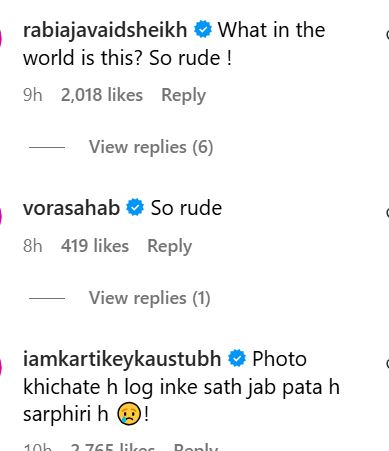Open vorasahab's profile username
Screen dimensions: 389x451
[71, 208]
